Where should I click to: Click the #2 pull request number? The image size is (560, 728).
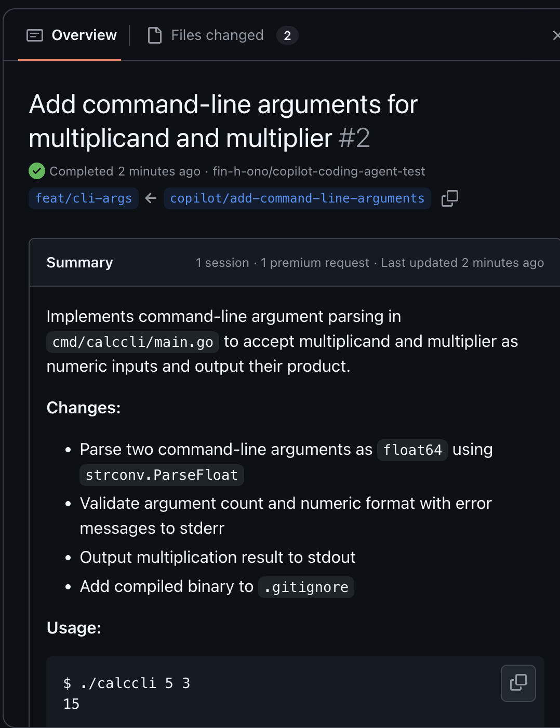[354, 138]
